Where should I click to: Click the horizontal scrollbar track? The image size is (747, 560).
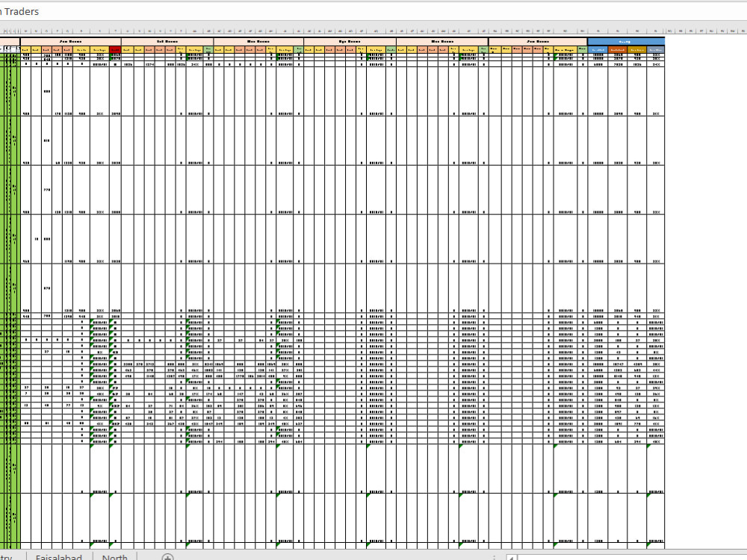click(x=632, y=557)
